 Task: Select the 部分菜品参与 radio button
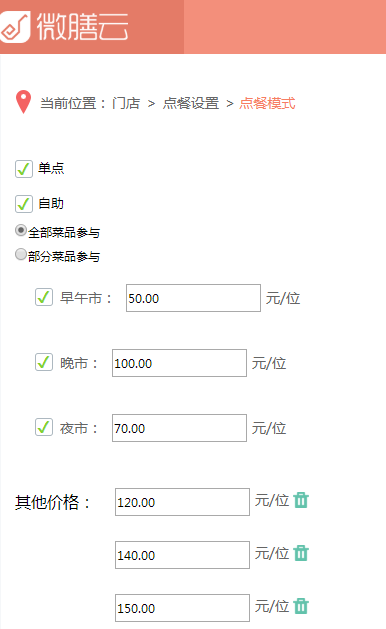21,254
